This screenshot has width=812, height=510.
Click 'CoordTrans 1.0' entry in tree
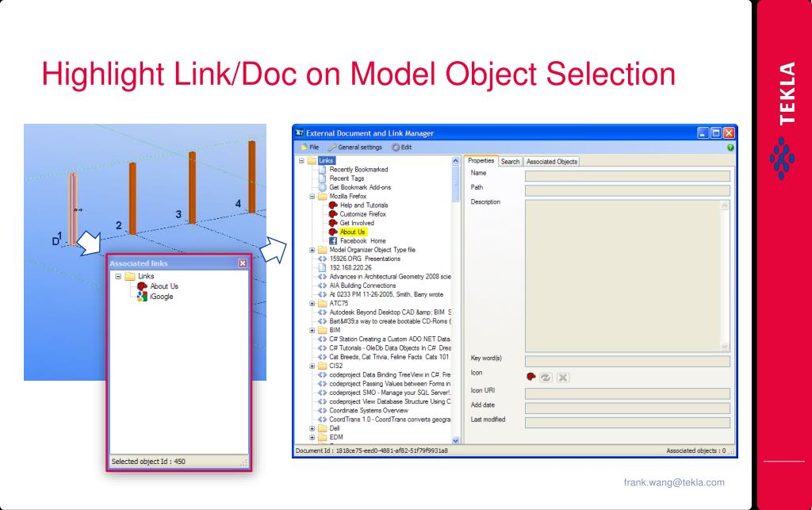[389, 420]
